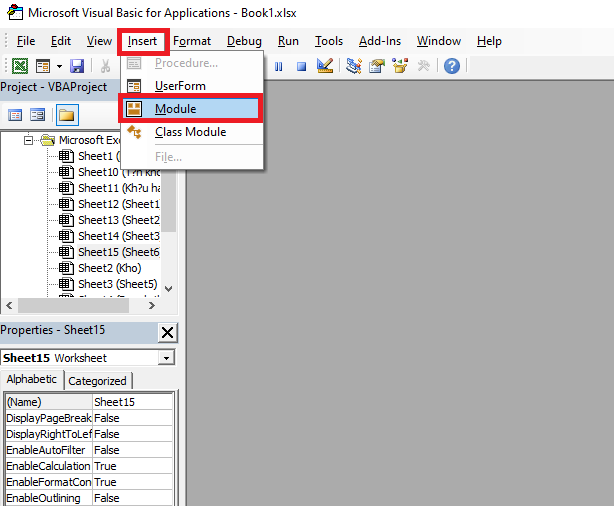Click the DisplayRightToLeft property value False

coord(132,434)
